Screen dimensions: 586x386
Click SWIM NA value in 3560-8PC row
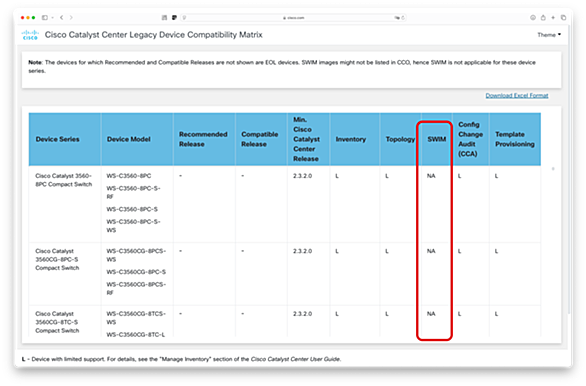431,176
